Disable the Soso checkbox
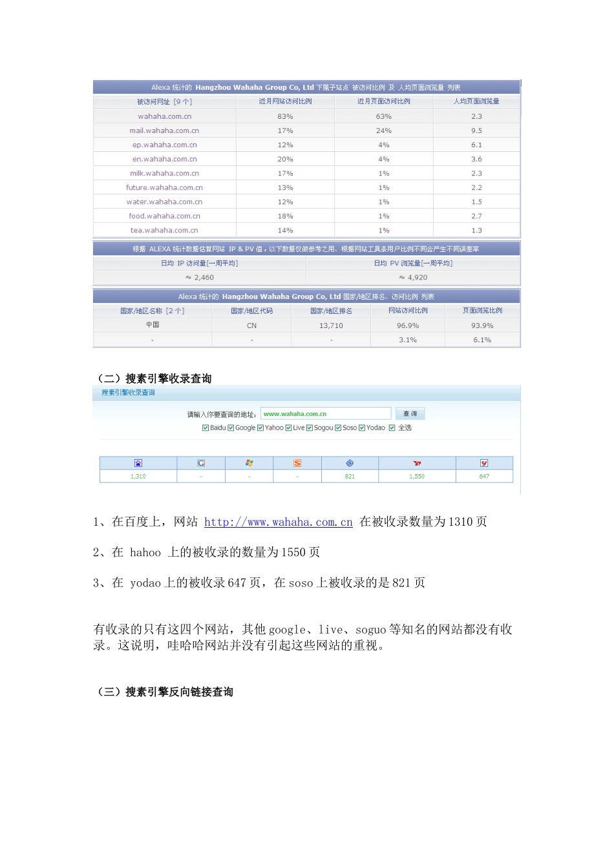 338,428
